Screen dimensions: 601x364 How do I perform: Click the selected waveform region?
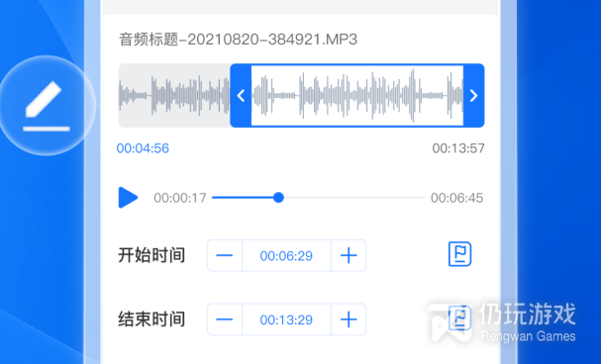(x=357, y=96)
